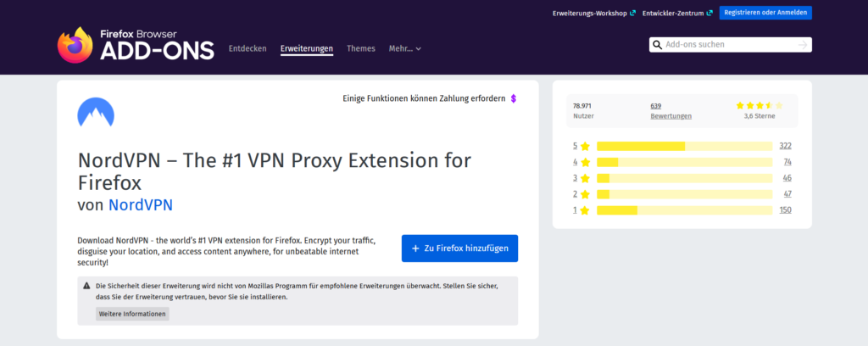Click the 5-star rating bar

(684, 146)
